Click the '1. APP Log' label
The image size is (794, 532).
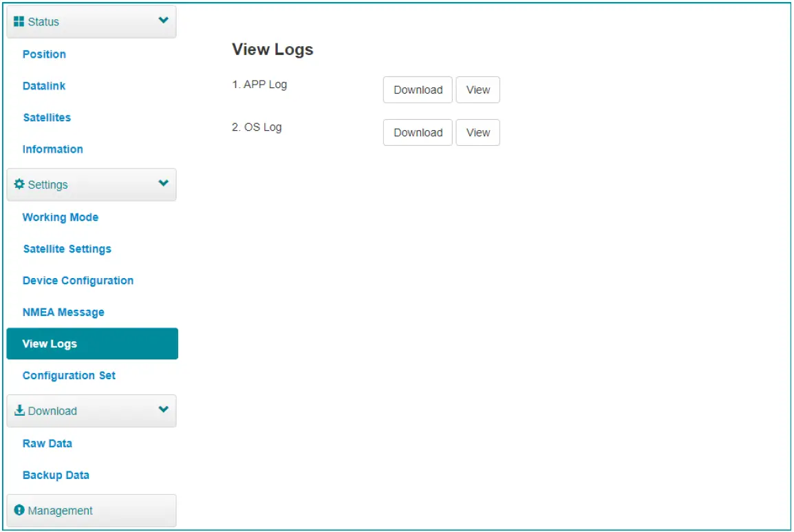coord(259,85)
